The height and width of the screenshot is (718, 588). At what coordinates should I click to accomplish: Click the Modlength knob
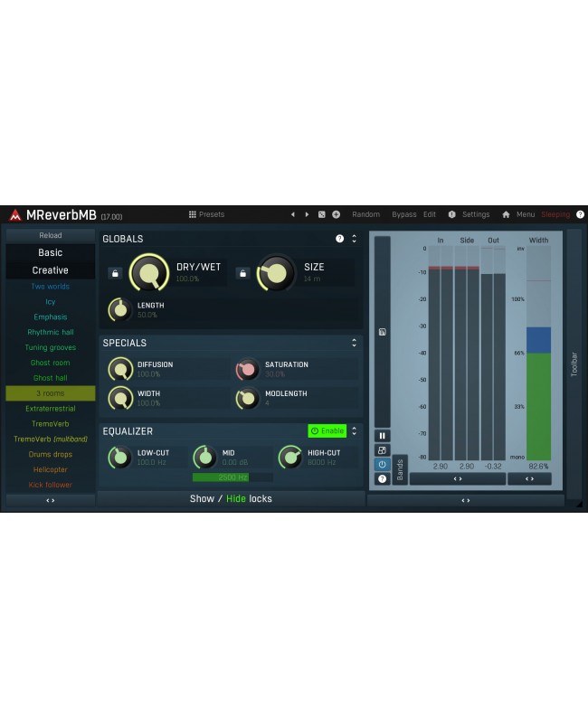pyautogui.click(x=248, y=398)
